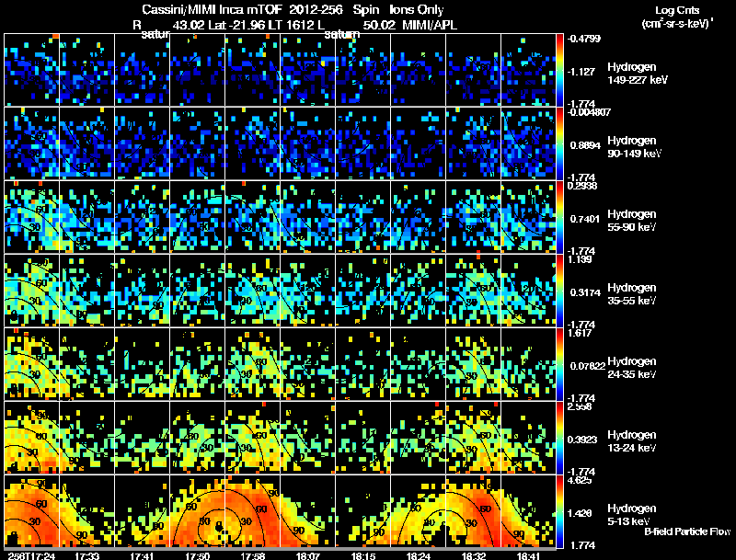
Task: Open the 149-227 keV image panel at 18:07
Action: (x=308, y=69)
